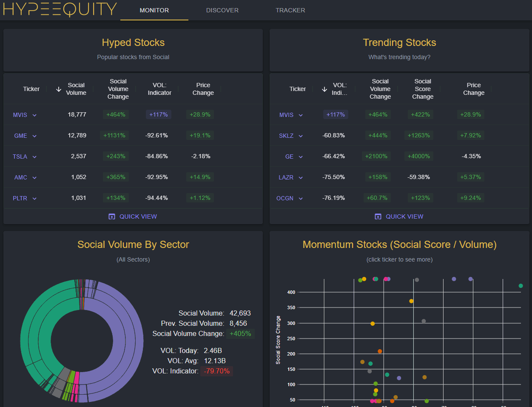532x407 pixels.
Task: Expand the AMC row chevron
Action: pos(34,178)
